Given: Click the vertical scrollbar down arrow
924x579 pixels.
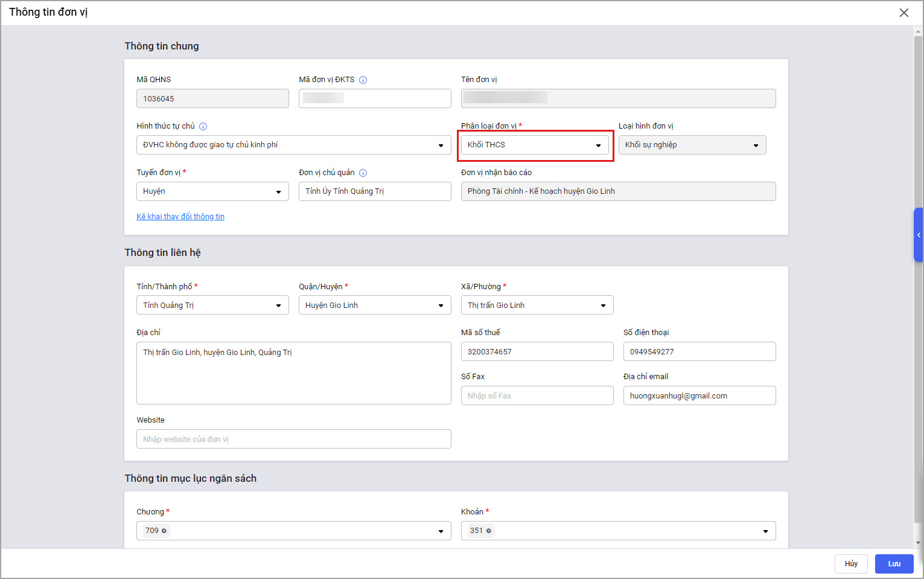Looking at the screenshot, I should click(x=918, y=543).
